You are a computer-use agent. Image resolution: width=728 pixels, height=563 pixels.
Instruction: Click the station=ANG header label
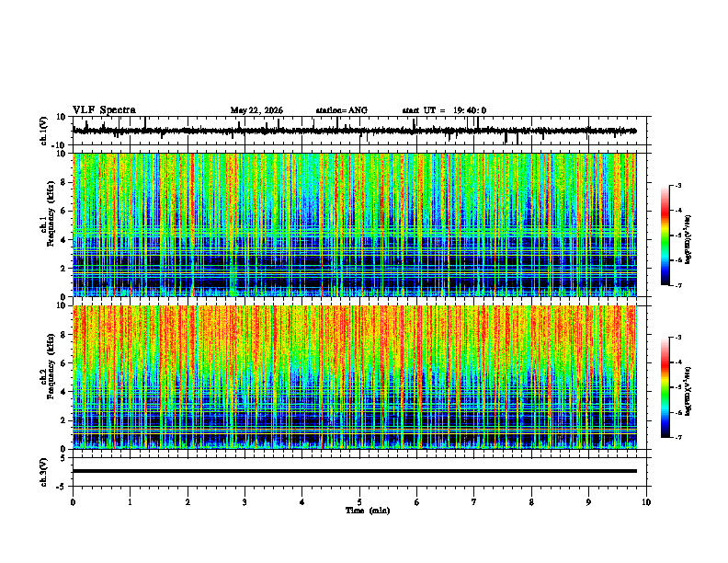[x=341, y=110]
